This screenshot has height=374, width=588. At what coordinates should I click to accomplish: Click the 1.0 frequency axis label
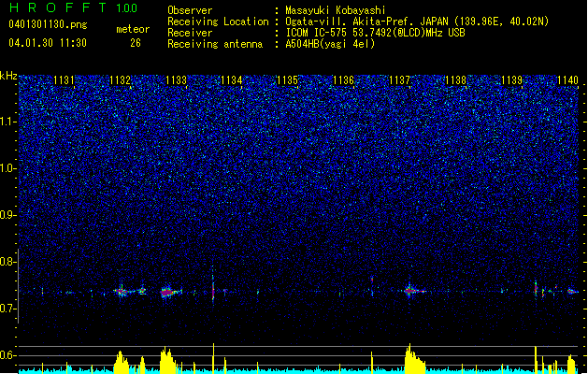click(8, 168)
